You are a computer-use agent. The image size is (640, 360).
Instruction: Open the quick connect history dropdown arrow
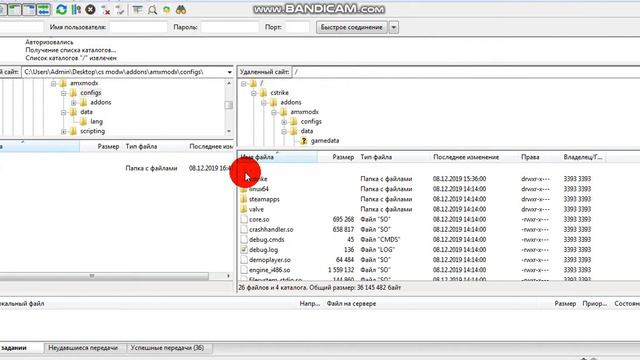point(394,27)
